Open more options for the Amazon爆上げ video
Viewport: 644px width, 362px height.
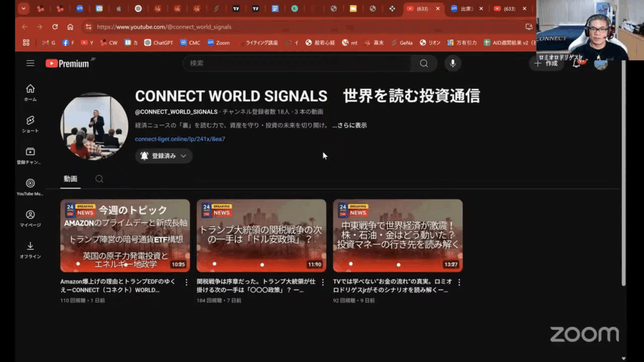point(186,282)
